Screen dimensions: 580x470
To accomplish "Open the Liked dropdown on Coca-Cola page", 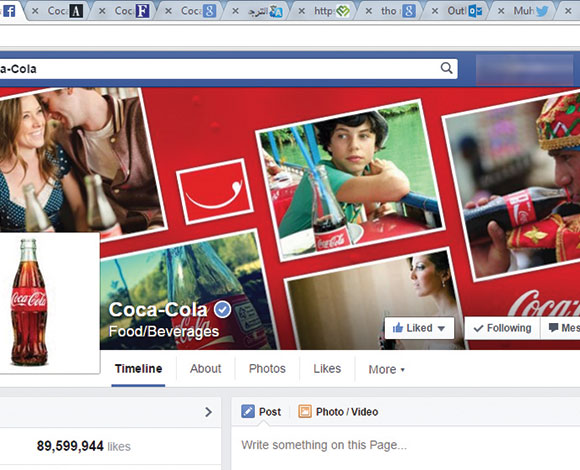I will point(419,328).
